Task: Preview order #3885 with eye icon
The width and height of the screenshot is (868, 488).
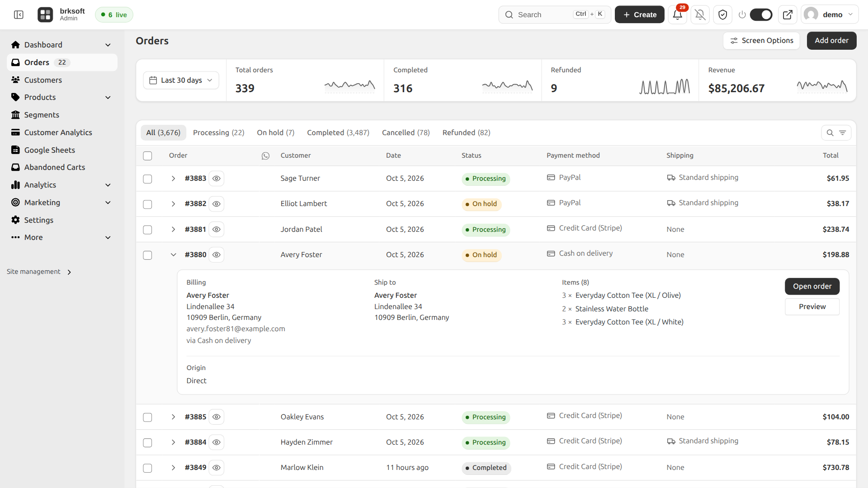Action: click(x=217, y=417)
